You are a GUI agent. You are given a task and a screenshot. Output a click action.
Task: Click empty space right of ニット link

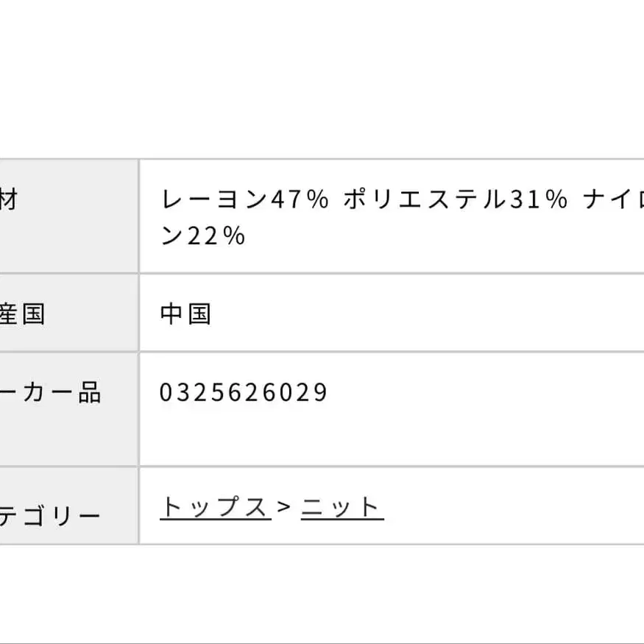[x=515, y=508]
